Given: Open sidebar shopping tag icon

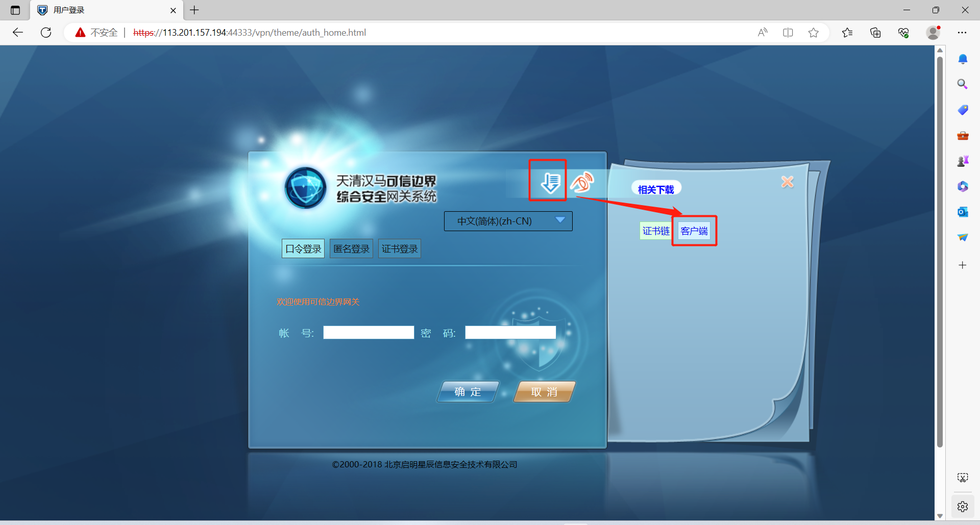Looking at the screenshot, I should 963,110.
